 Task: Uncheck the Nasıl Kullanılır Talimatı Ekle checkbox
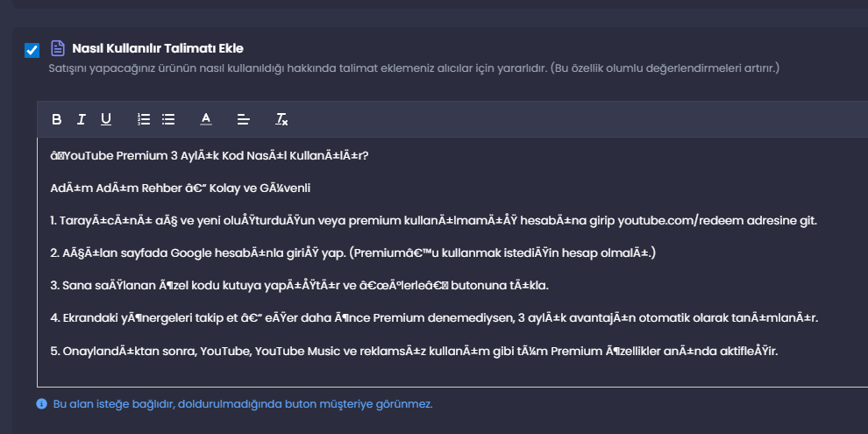point(32,50)
